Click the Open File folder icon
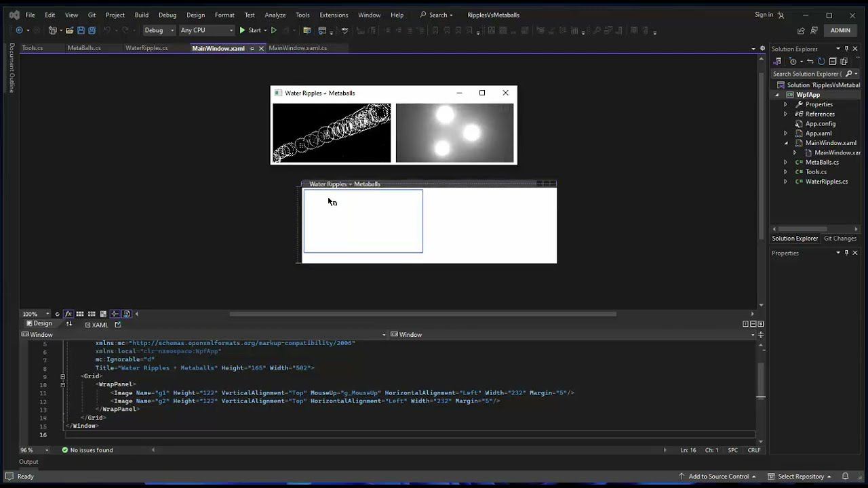 70,30
